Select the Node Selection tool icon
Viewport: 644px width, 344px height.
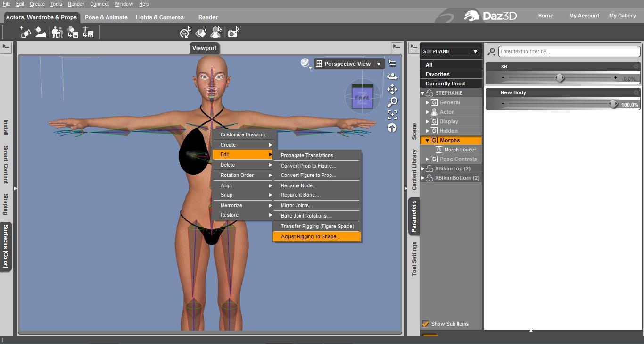pyautogui.click(x=216, y=33)
